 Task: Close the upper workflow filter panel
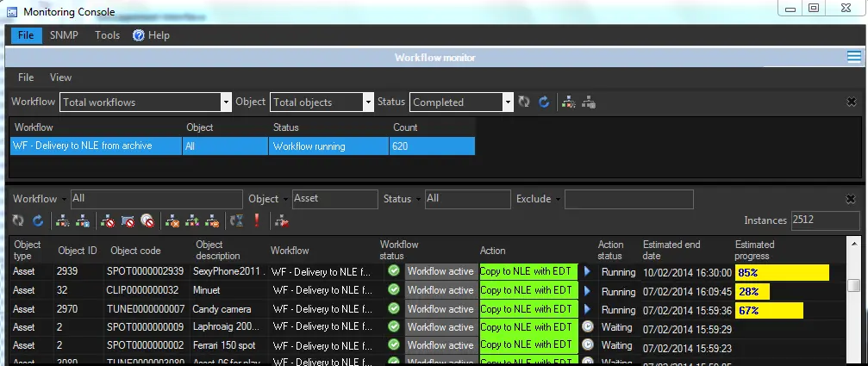851,102
